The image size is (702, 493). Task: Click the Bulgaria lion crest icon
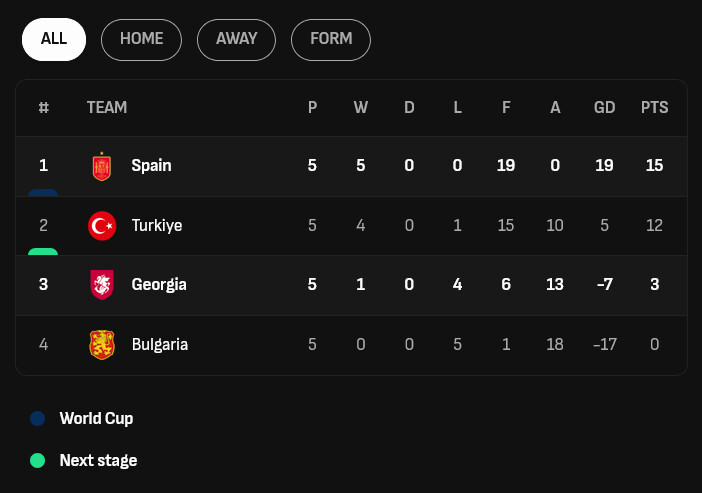pyautogui.click(x=102, y=345)
